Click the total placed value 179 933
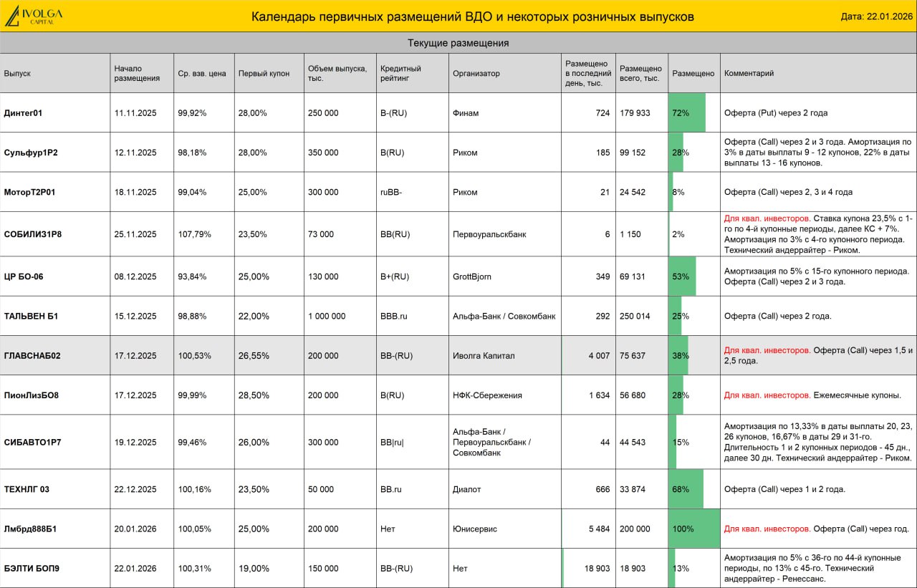The height and width of the screenshot is (588, 917). pos(635,113)
